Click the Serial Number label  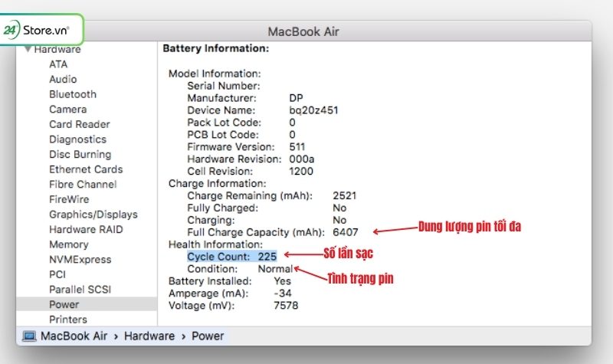click(224, 86)
